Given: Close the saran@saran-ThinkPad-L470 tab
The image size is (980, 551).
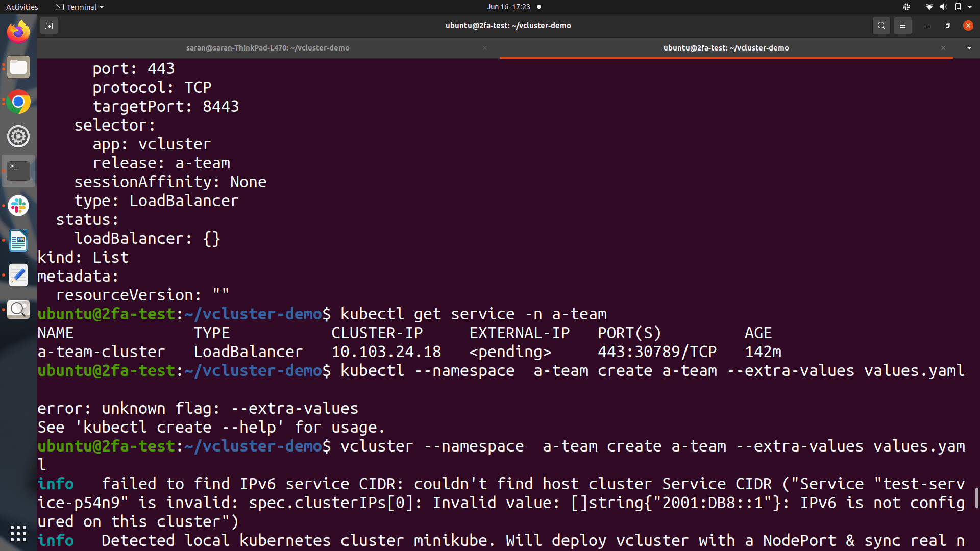Looking at the screenshot, I should [x=484, y=48].
